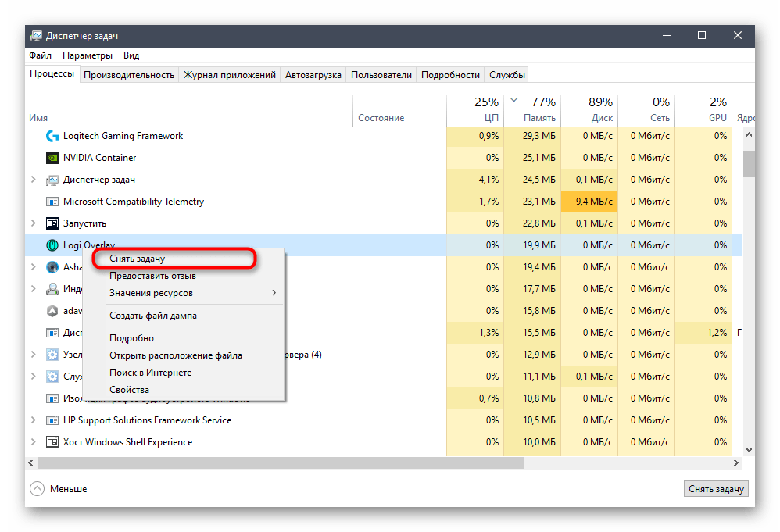
Task: Click the Меньше collapse arrow icon
Action: pyautogui.click(x=37, y=489)
